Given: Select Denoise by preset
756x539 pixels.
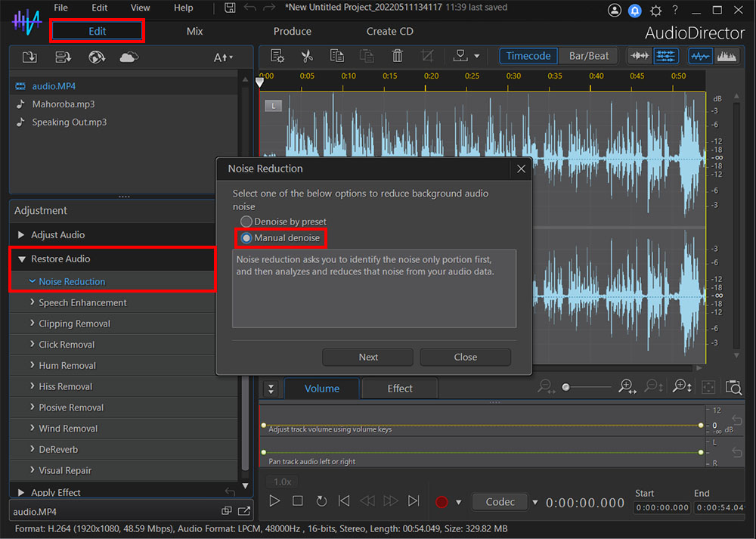Looking at the screenshot, I should coord(247,221).
